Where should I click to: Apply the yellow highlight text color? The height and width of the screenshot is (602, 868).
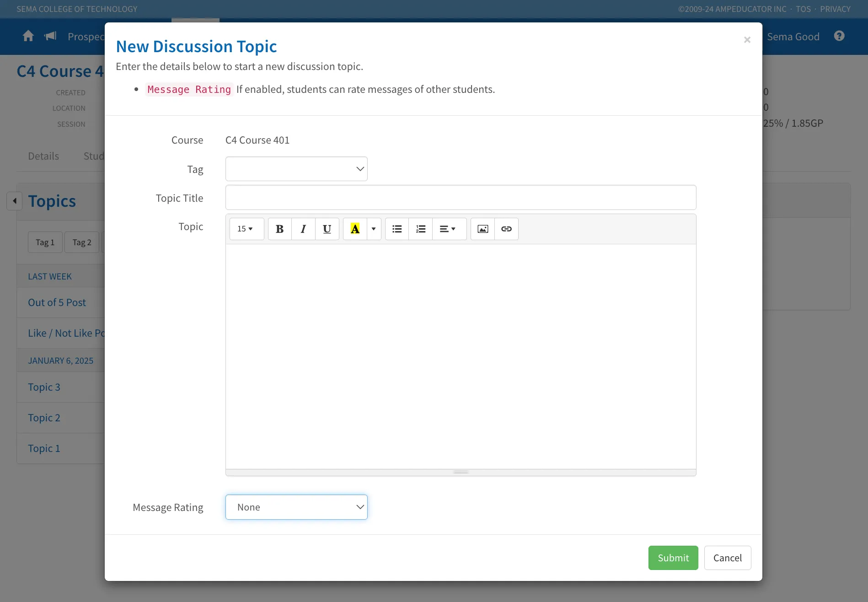point(355,229)
